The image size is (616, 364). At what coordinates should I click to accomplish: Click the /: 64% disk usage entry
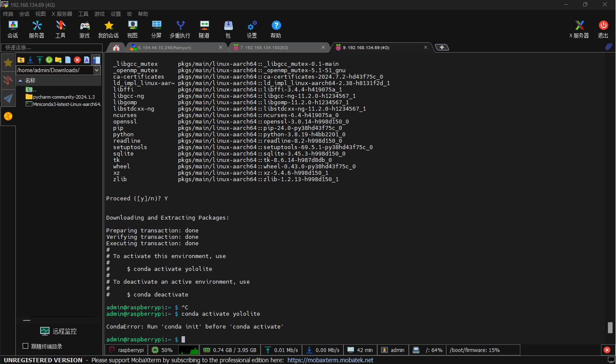(x=428, y=350)
